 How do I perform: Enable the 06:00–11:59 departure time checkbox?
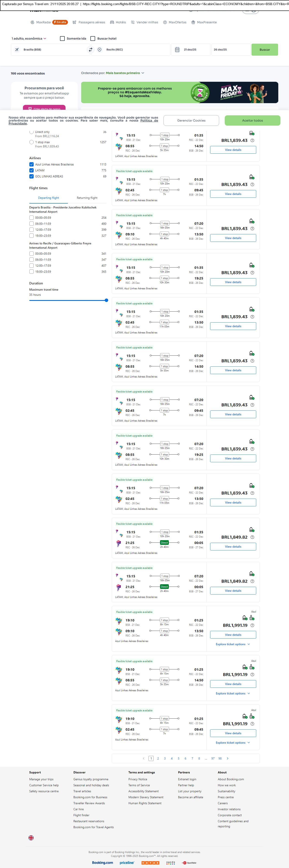(x=31, y=224)
